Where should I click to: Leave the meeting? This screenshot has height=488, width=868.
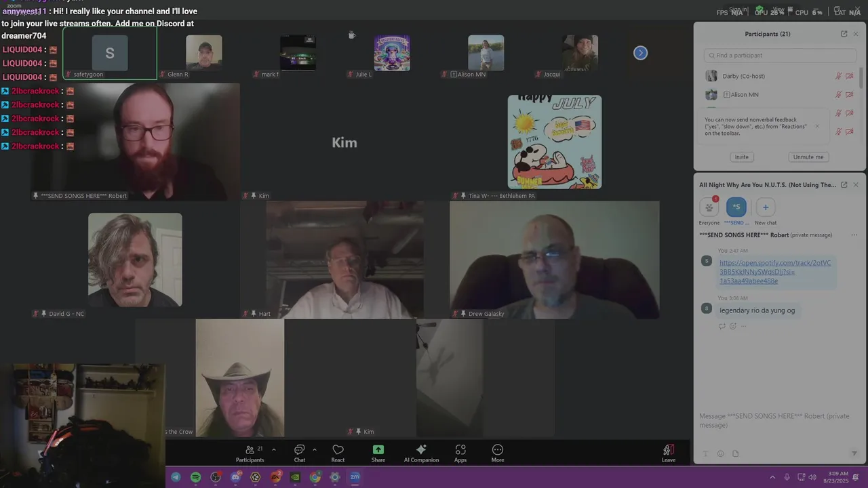(x=669, y=453)
